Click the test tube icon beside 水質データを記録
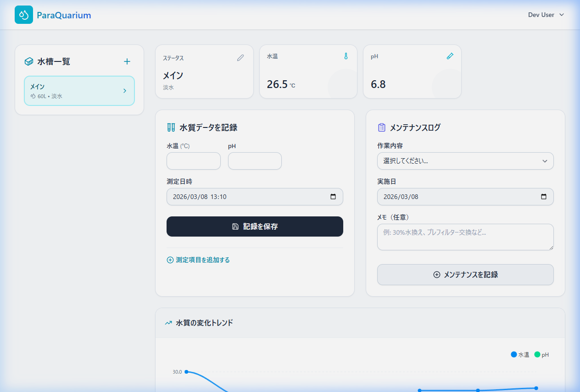 [x=170, y=127]
